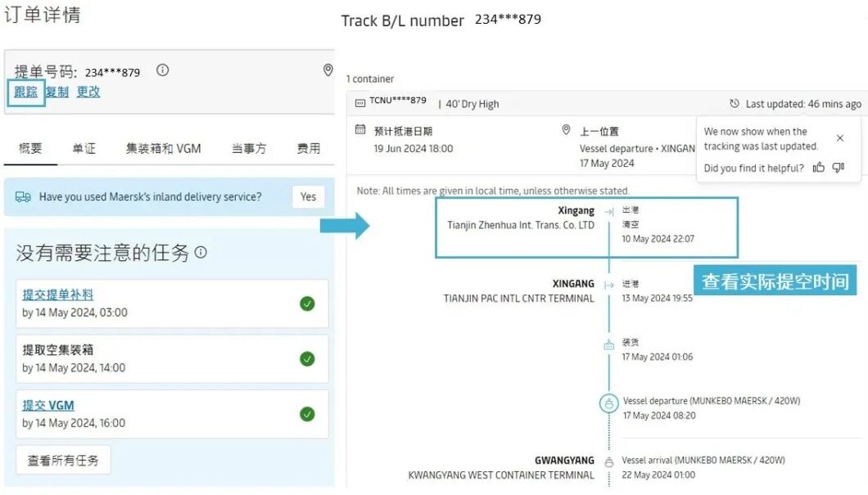
Task: Open info icon next to B/L number
Action: pyautogui.click(x=162, y=70)
